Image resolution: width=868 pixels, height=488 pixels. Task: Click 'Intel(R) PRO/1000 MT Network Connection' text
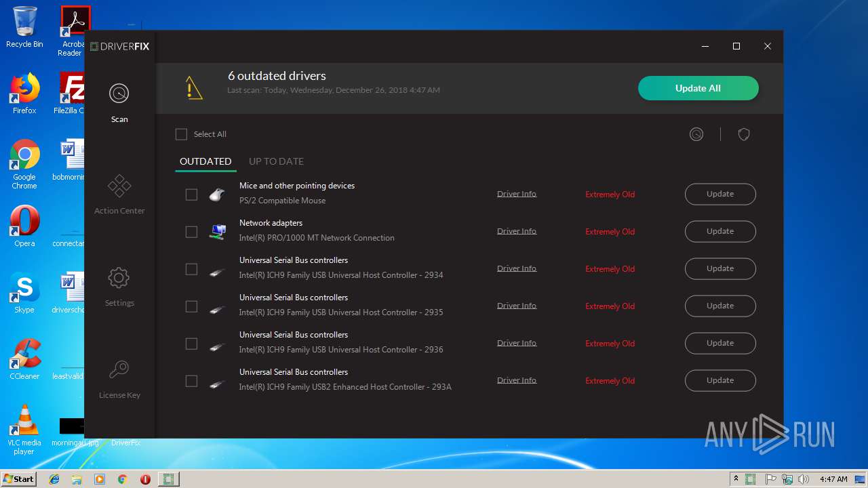[x=317, y=238]
